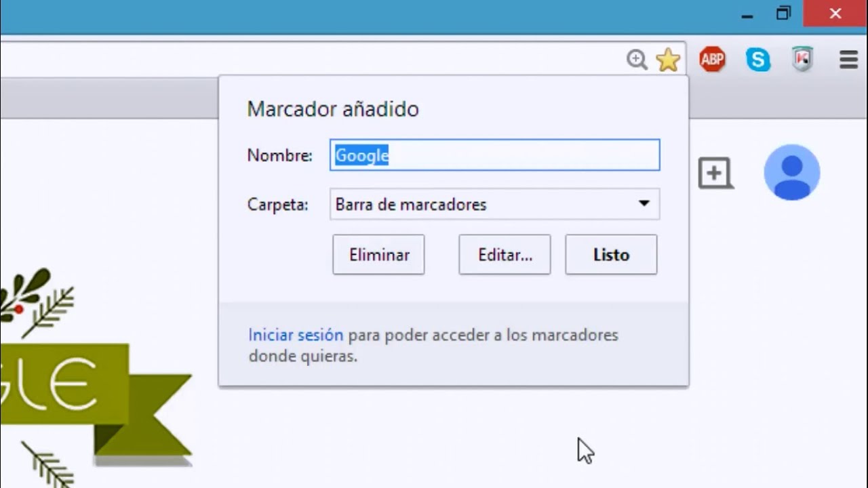Expand the Barra de marcadores selector arrow
This screenshot has height=488, width=868.
(643, 204)
